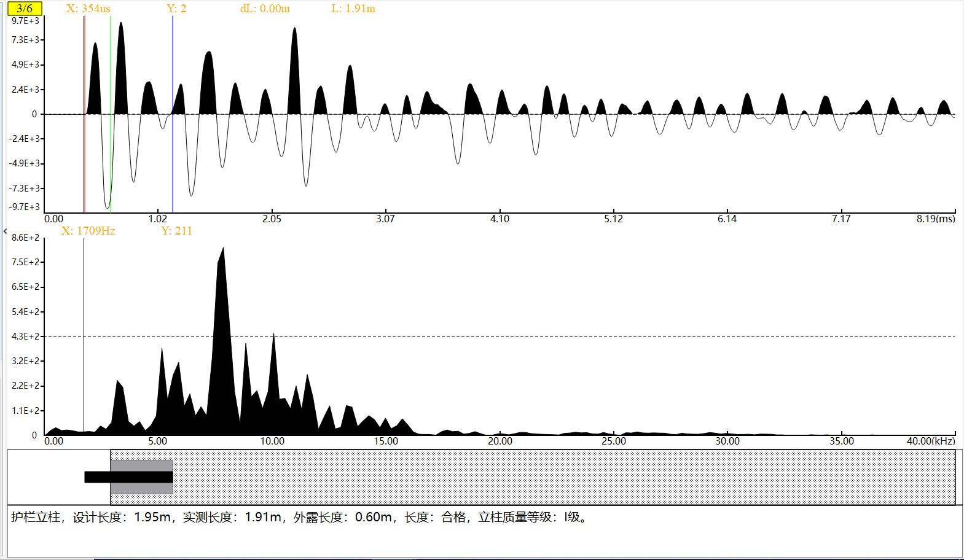Viewport: 964px width, 560px height.
Task: Click the yellow 3/6 record counter
Action: [25, 9]
